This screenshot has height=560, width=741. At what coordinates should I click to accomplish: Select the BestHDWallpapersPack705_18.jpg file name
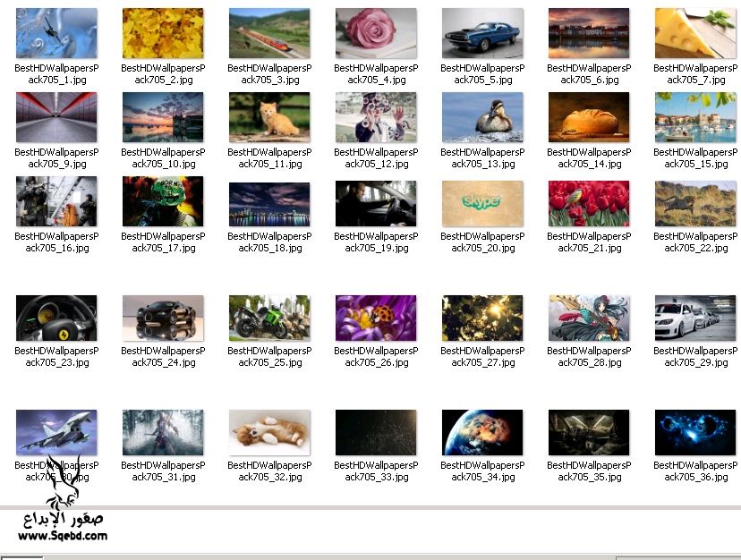[x=269, y=242]
